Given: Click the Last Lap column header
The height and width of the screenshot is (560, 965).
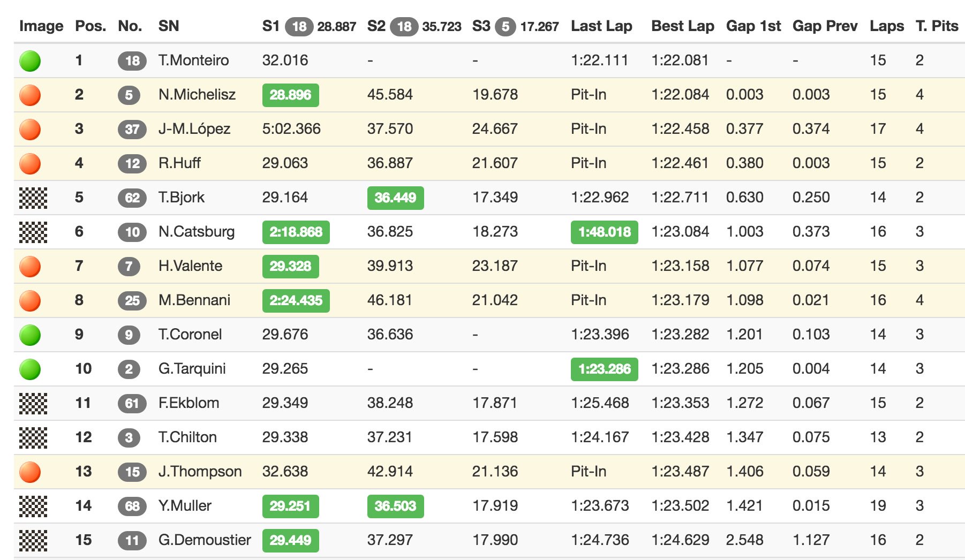Looking at the screenshot, I should coord(601,26).
